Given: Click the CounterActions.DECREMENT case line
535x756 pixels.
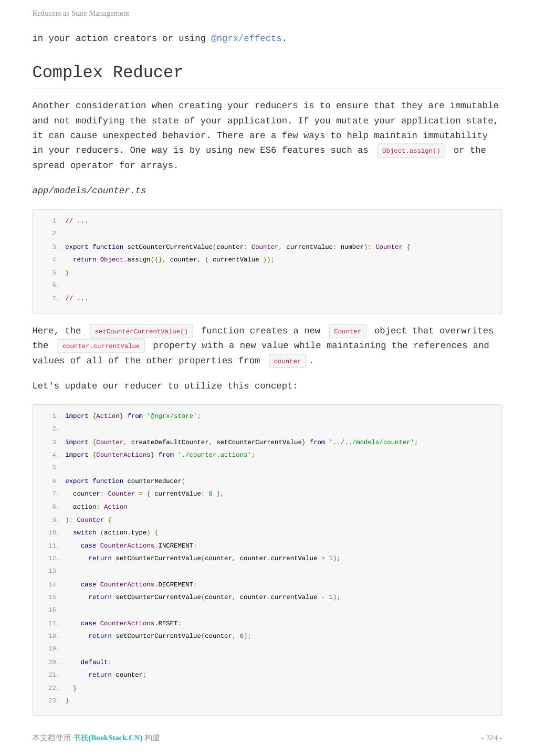Looking at the screenshot, I should (139, 584).
